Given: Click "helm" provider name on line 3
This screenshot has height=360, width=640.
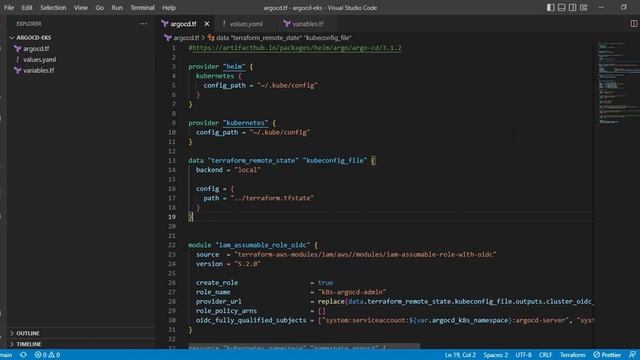Looking at the screenshot, I should 234,67.
